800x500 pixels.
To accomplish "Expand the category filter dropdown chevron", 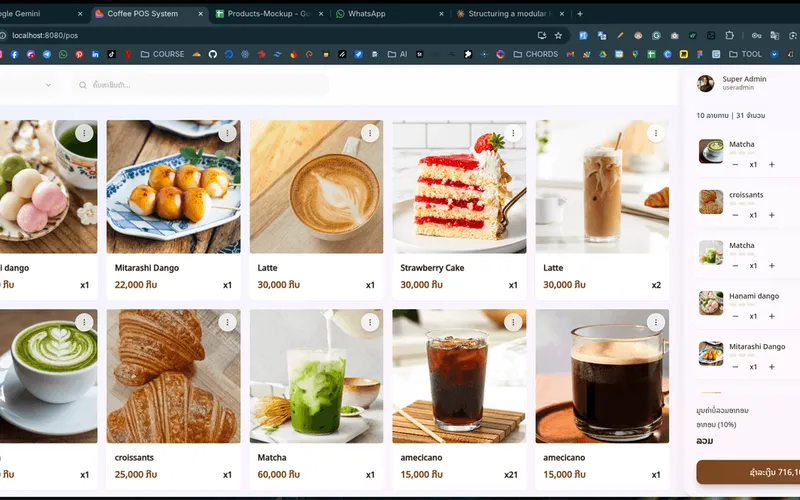I will coord(48,85).
